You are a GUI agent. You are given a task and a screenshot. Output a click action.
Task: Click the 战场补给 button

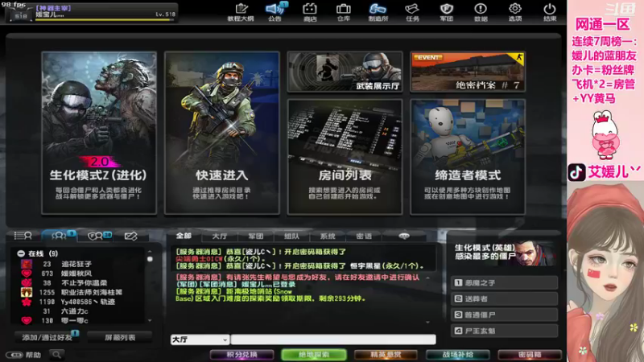(457, 355)
